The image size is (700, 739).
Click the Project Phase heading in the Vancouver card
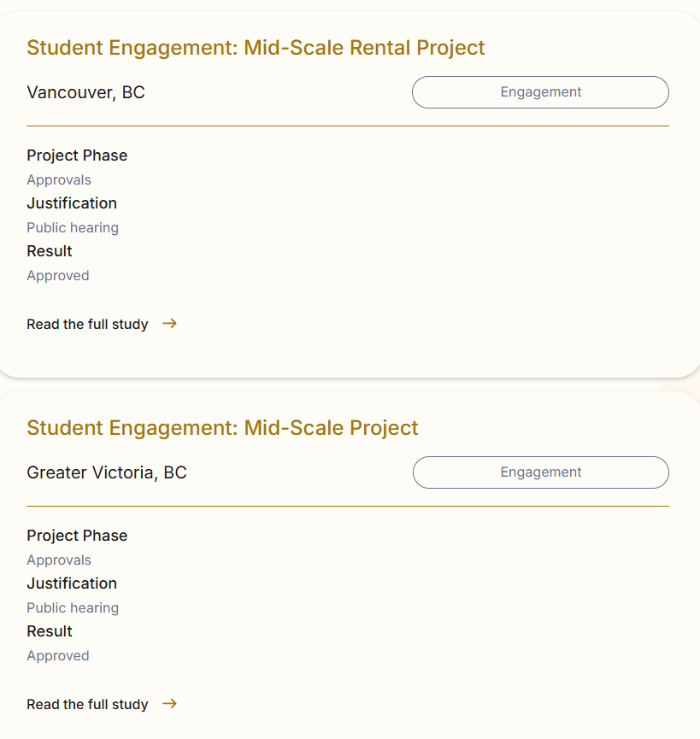77,155
